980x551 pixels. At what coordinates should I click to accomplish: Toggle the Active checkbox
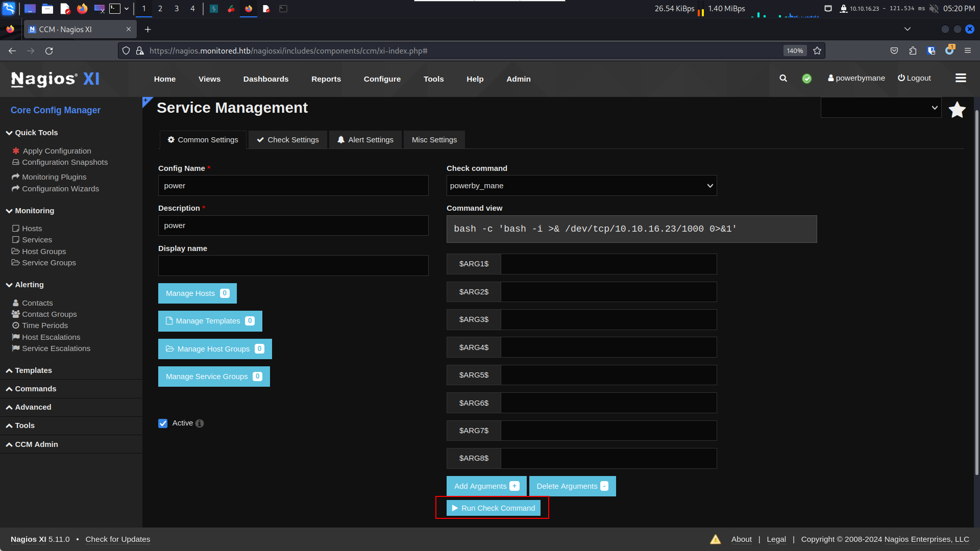pos(163,423)
